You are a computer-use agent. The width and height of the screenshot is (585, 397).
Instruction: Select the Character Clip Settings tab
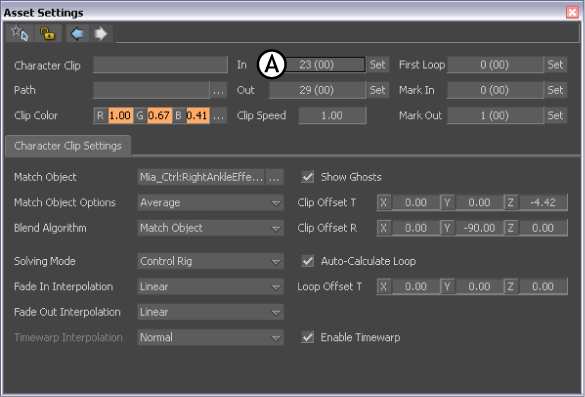68,146
